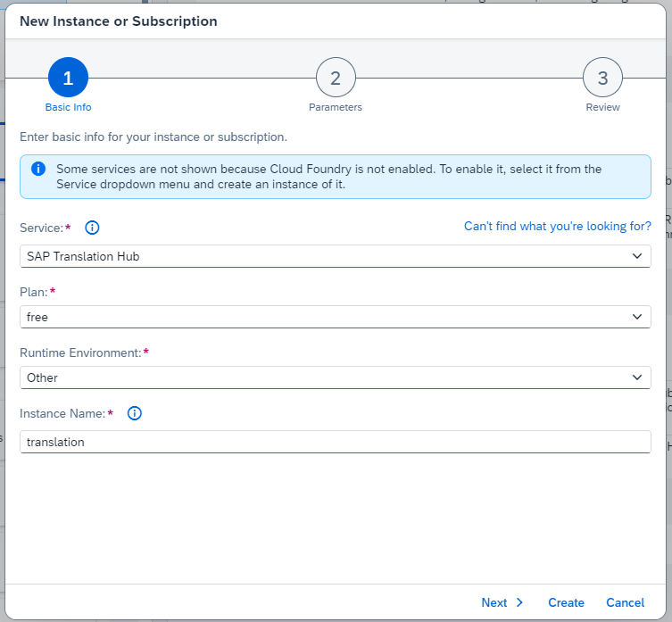The image size is (672, 622).
Task: Click the chevron arrow beside Next
Action: (520, 602)
